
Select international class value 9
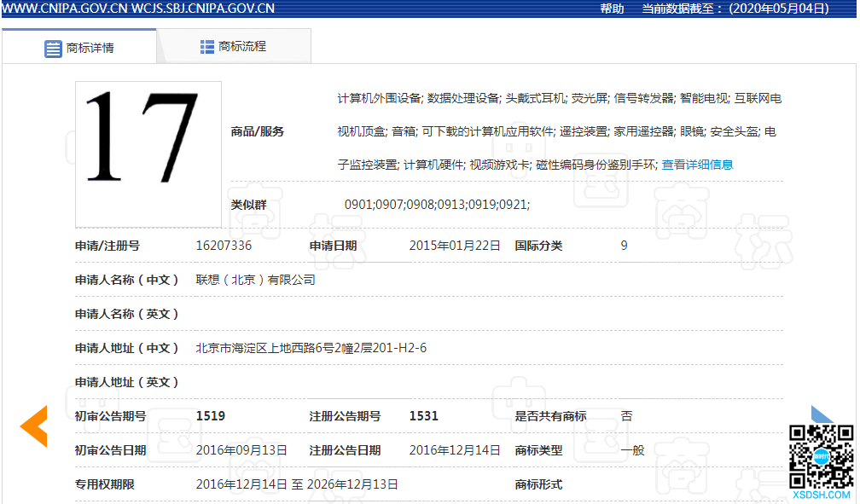pos(625,246)
